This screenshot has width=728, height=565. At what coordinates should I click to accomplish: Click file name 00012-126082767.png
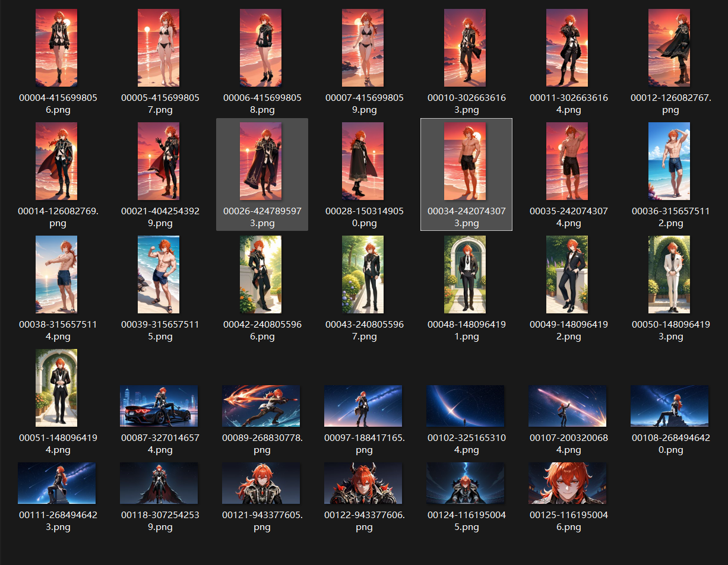(670, 104)
